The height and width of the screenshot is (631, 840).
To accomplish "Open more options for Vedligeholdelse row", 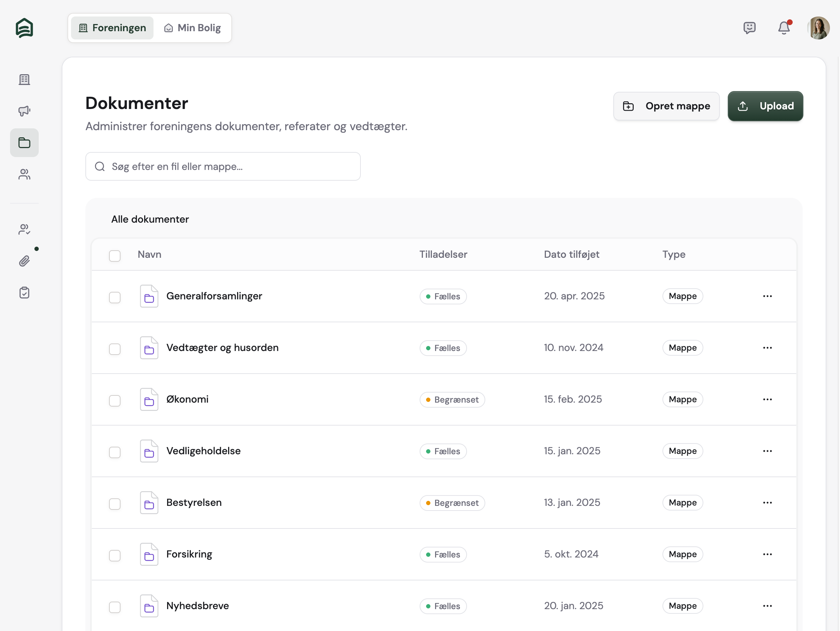I will [767, 451].
